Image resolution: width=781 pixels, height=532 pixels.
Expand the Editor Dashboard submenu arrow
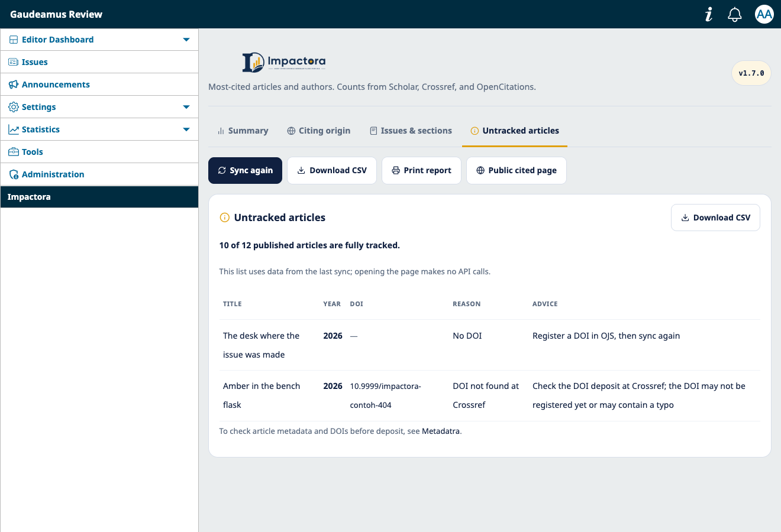tap(186, 40)
